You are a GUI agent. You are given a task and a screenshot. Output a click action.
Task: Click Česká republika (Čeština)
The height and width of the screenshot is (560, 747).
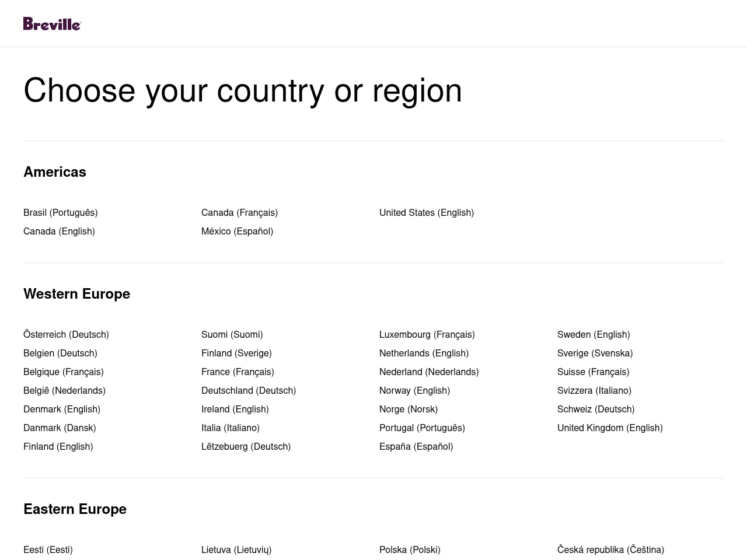pyautogui.click(x=610, y=550)
